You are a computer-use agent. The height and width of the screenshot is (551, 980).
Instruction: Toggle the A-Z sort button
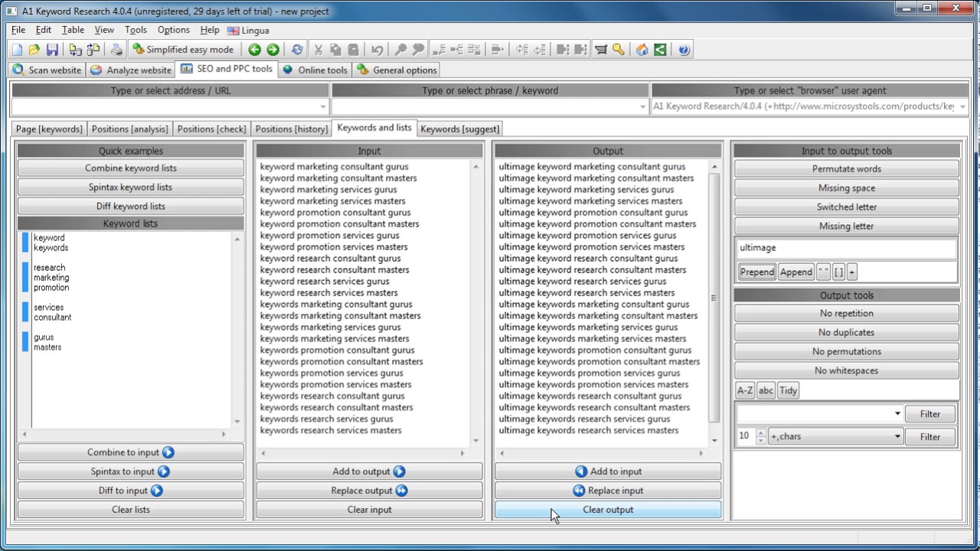pos(745,390)
